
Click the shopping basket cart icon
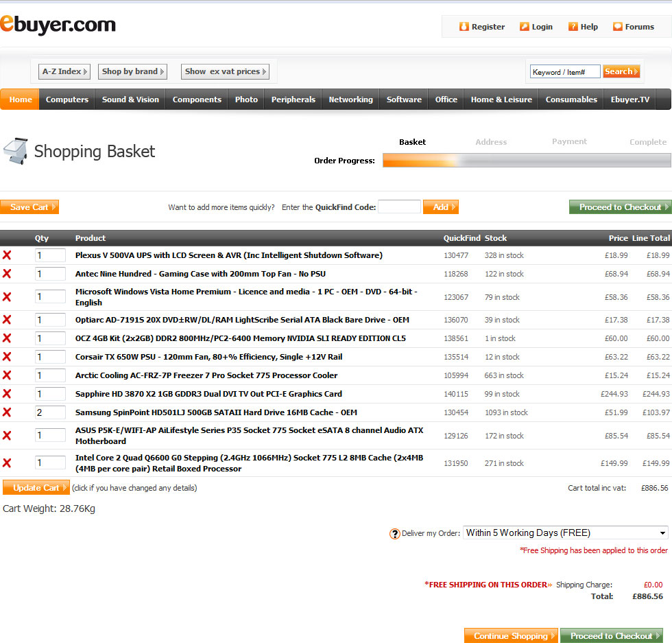coord(16,151)
